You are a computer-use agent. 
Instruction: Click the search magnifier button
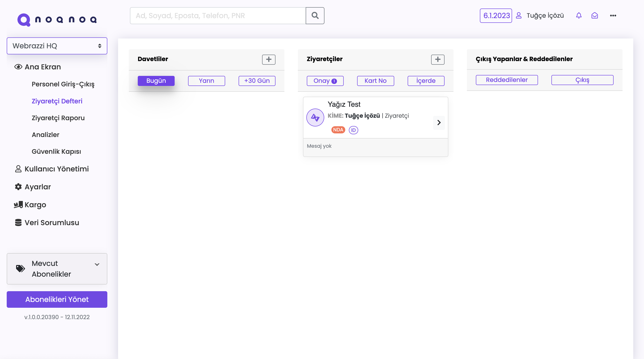click(x=315, y=15)
